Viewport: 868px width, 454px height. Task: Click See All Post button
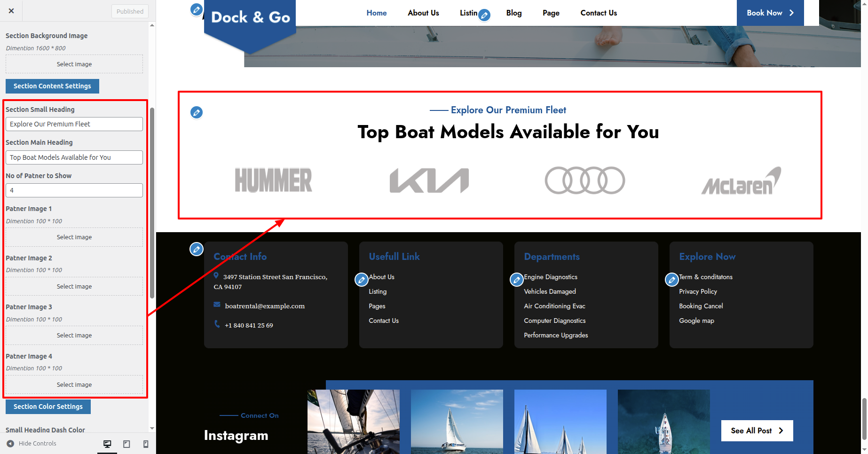coord(757,431)
